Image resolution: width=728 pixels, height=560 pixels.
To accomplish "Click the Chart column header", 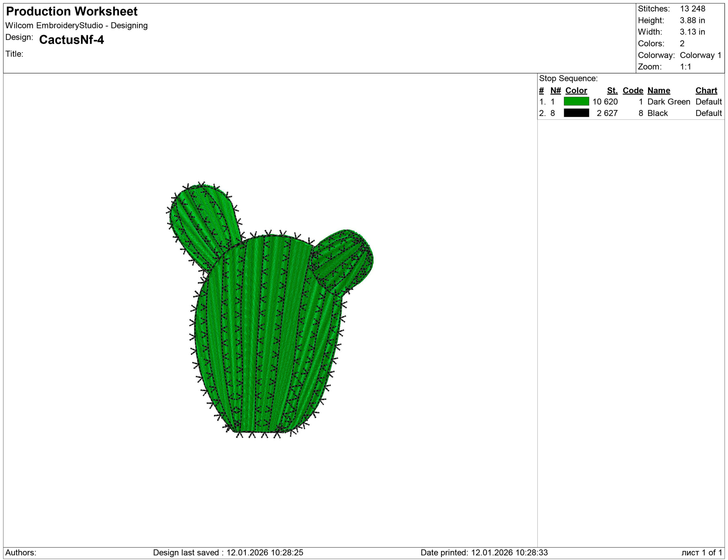I will point(706,90).
